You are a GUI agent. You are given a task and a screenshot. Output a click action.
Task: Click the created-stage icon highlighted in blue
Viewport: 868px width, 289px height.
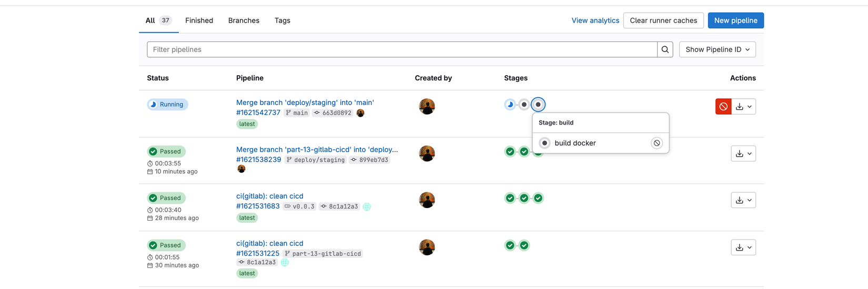(538, 105)
